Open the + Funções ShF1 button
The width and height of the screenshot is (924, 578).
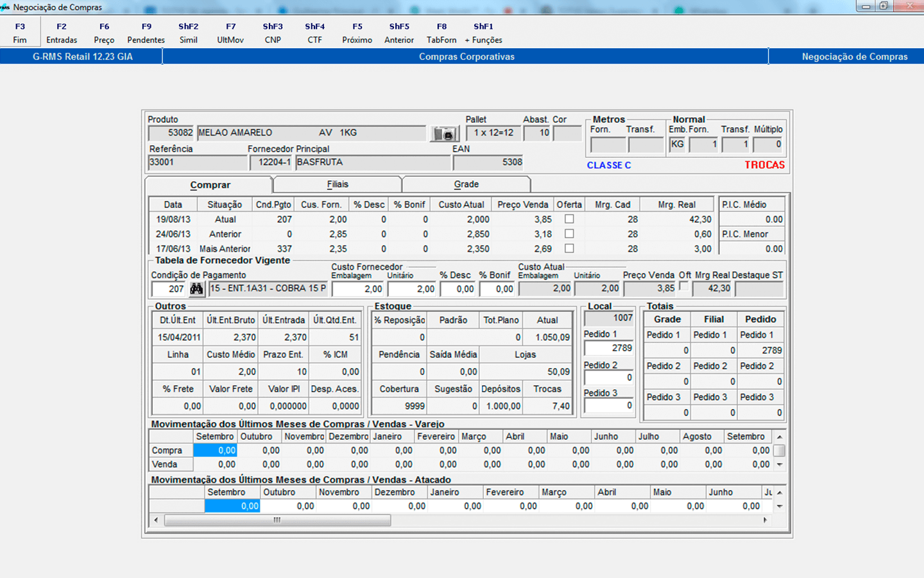click(x=483, y=33)
